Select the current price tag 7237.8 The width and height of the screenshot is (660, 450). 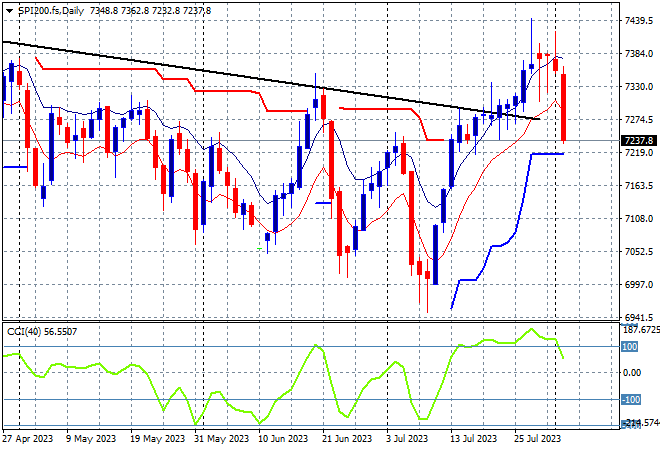point(639,140)
